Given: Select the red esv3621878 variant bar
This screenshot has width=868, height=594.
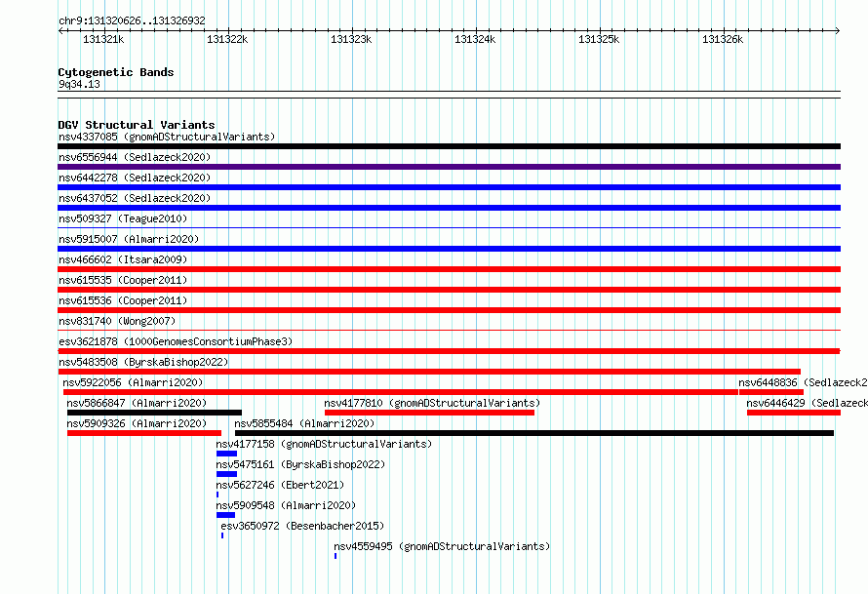Looking at the screenshot, I should (x=449, y=351).
